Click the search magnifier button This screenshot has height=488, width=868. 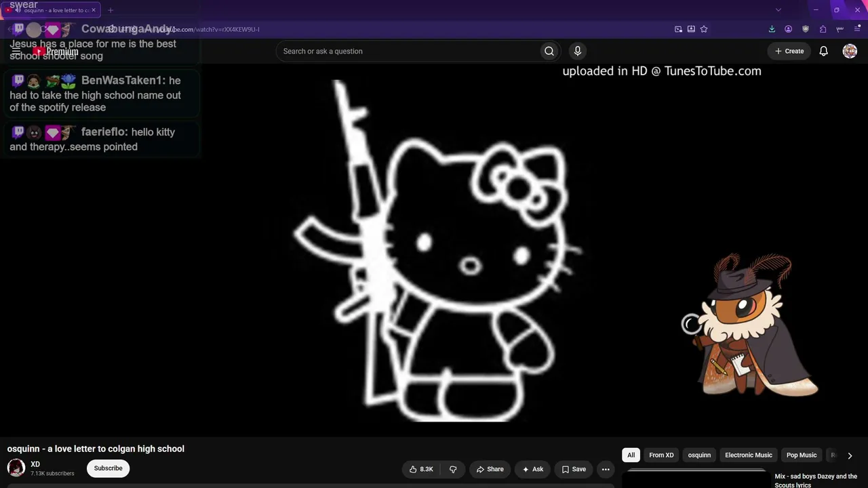click(x=549, y=51)
